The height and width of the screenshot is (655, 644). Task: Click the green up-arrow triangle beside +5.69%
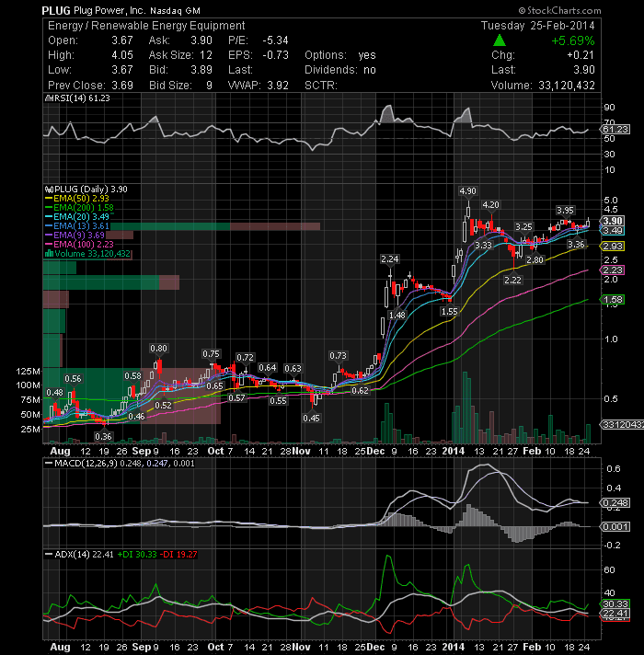499,40
